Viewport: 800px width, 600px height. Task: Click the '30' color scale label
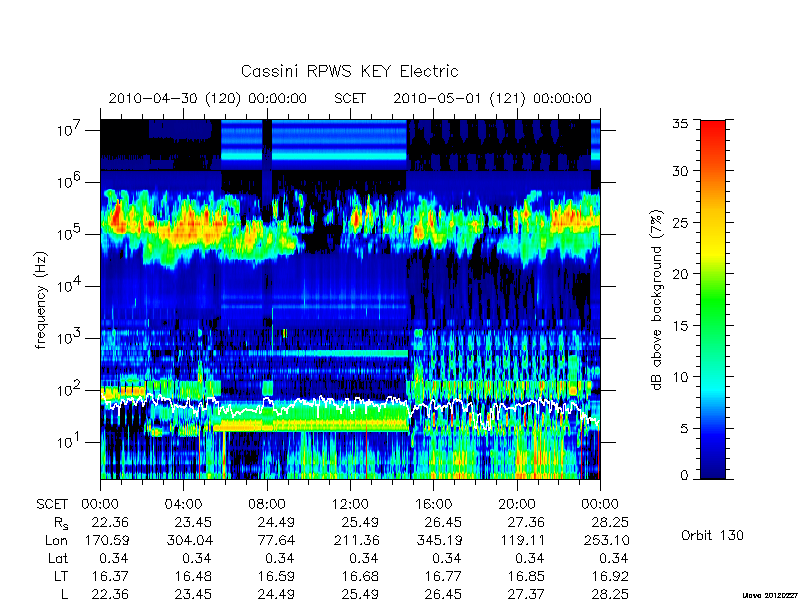(x=680, y=171)
